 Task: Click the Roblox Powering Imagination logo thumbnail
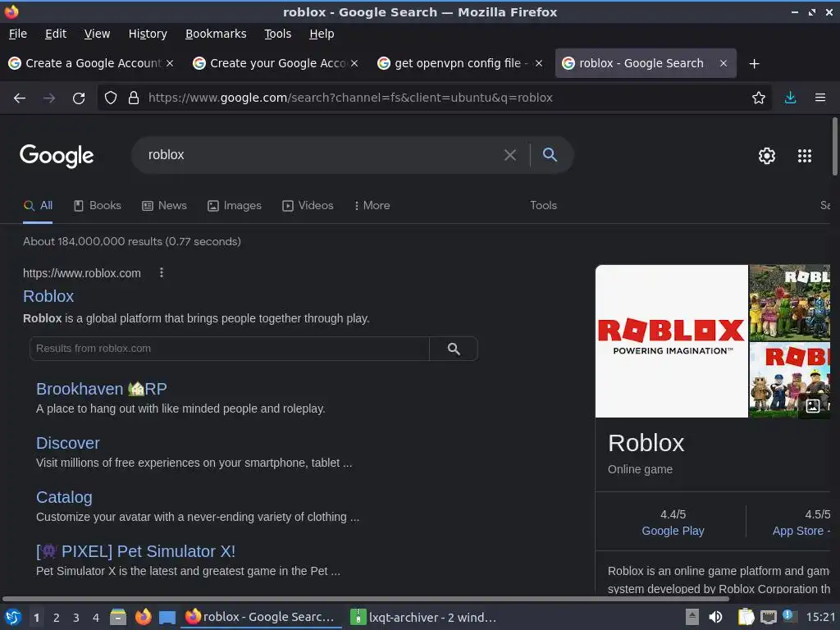coord(671,341)
